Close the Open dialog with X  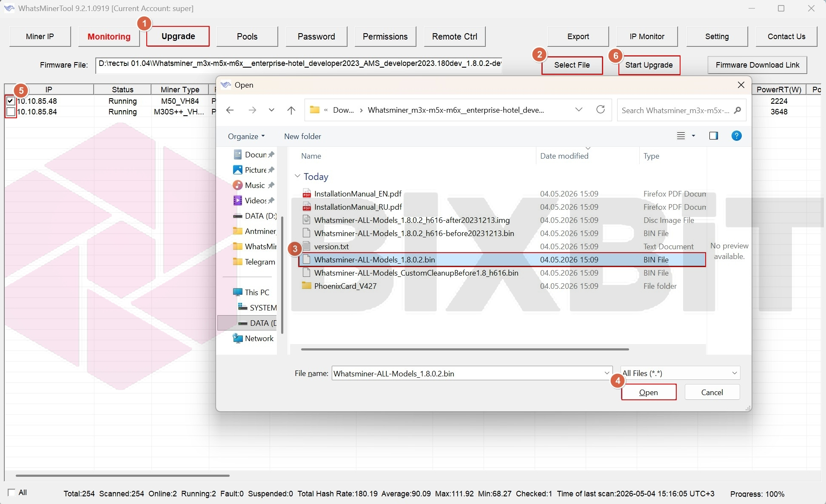[741, 85]
